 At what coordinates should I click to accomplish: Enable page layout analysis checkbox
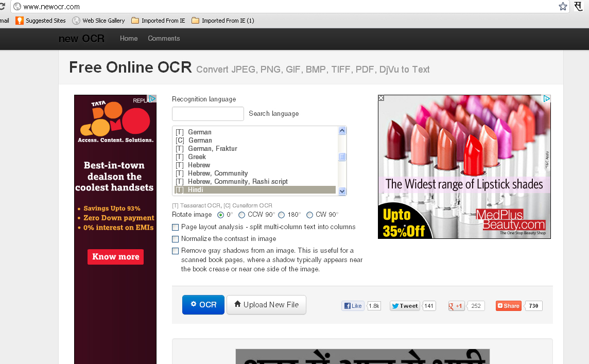[176, 227]
